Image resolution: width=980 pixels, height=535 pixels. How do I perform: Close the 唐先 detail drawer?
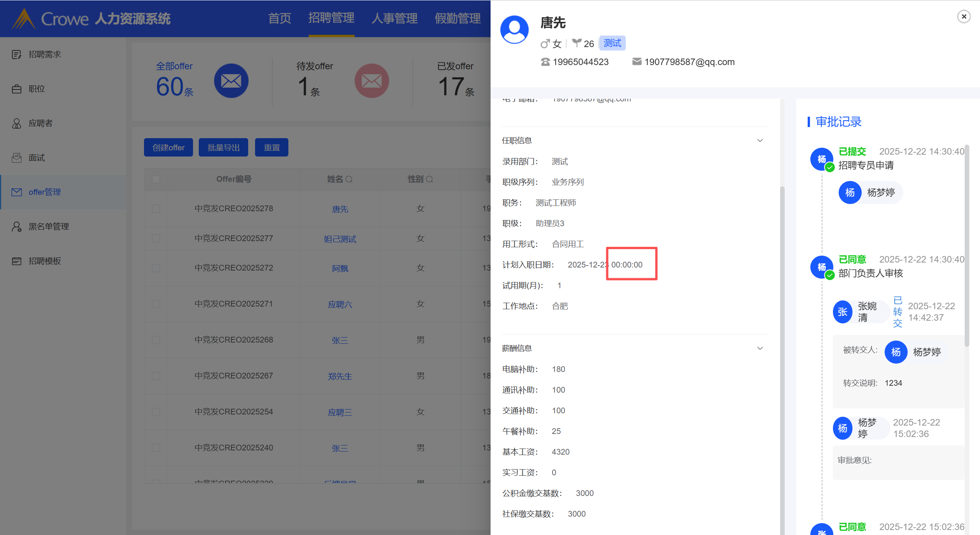[x=964, y=16]
